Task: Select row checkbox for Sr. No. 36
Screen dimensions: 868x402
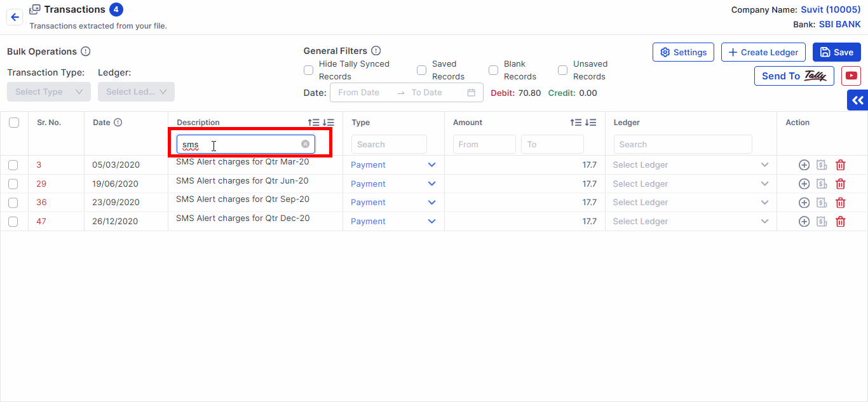Action: point(13,203)
